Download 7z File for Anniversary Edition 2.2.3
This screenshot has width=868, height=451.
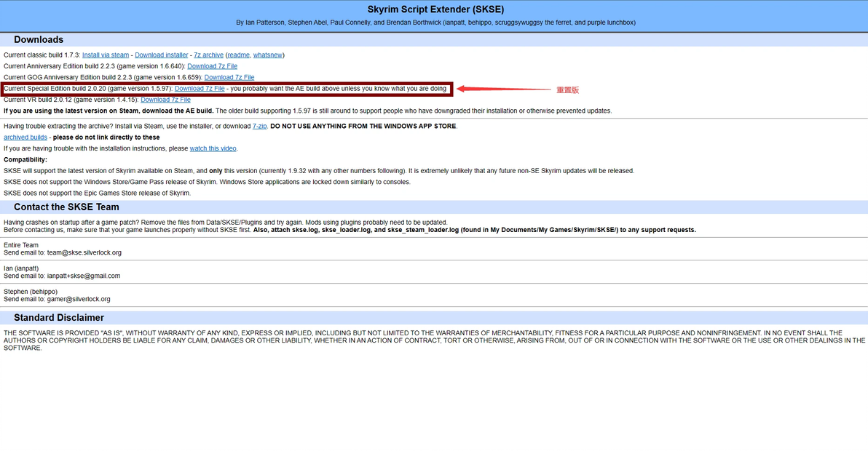212,66
